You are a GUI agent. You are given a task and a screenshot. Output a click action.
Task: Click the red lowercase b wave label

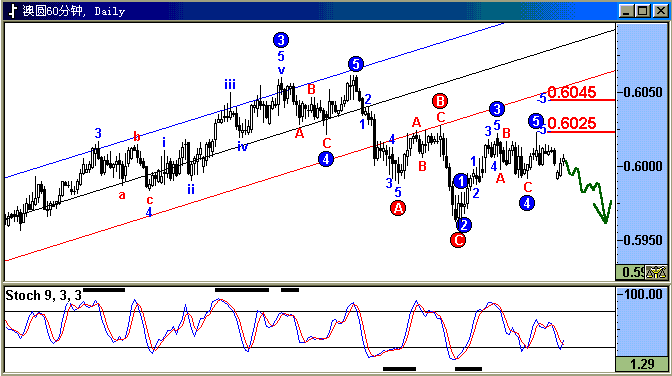click(x=137, y=137)
